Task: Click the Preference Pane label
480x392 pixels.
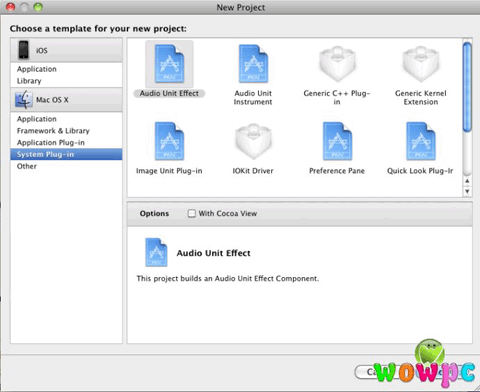Action: [x=337, y=171]
